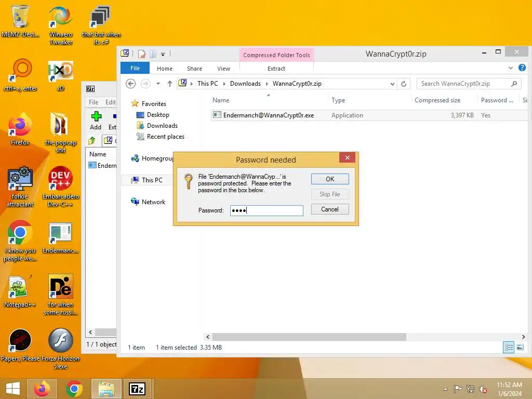532x399 pixels.
Task: Open recent locations dropdown arrow
Action: point(158,84)
